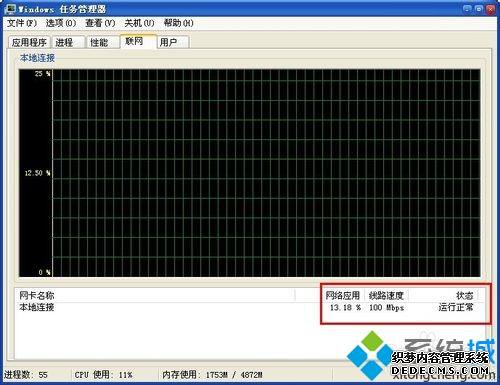Click the CPU 使用: 11% status entry
This screenshot has width=500, height=385.
pos(103,375)
